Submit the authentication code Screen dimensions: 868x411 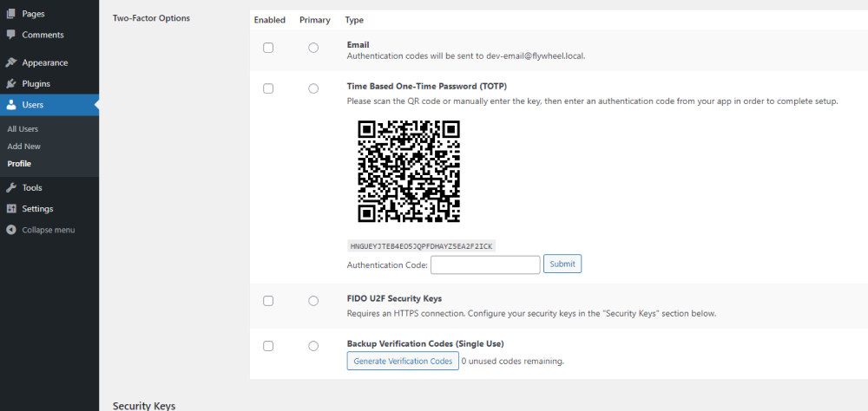[x=562, y=264]
